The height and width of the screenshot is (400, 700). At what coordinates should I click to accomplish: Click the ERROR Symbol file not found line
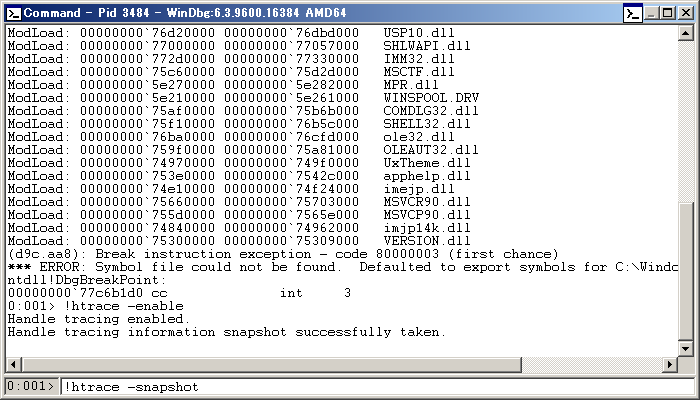(343, 267)
